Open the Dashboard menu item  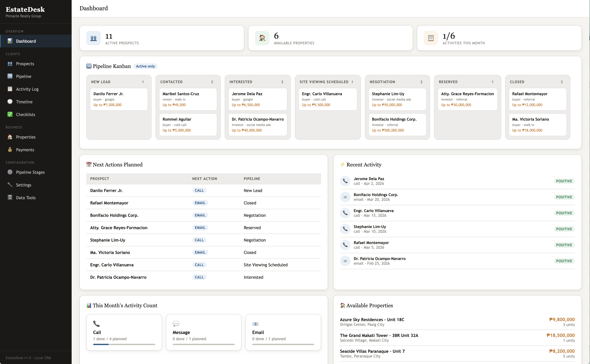(x=26, y=41)
